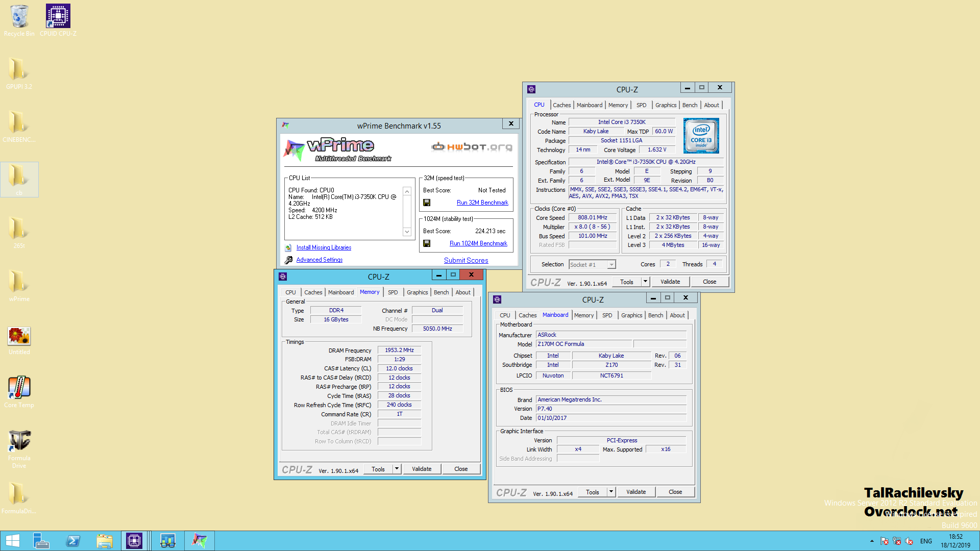Switch to Caches tab in the top-right CPU-Z window
Screen dimensions: 980x551
[561, 105]
